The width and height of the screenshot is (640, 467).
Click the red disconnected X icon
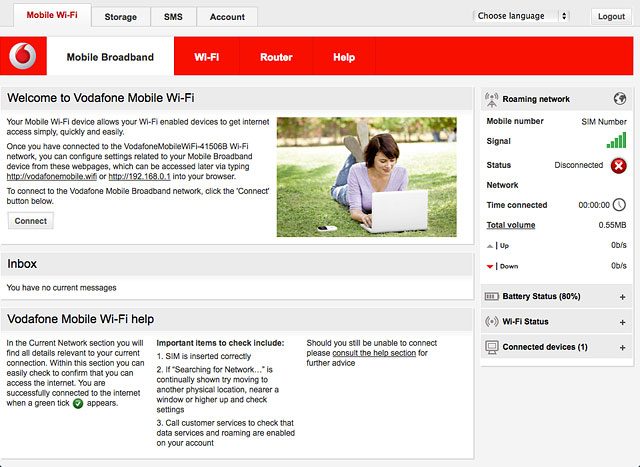(618, 166)
